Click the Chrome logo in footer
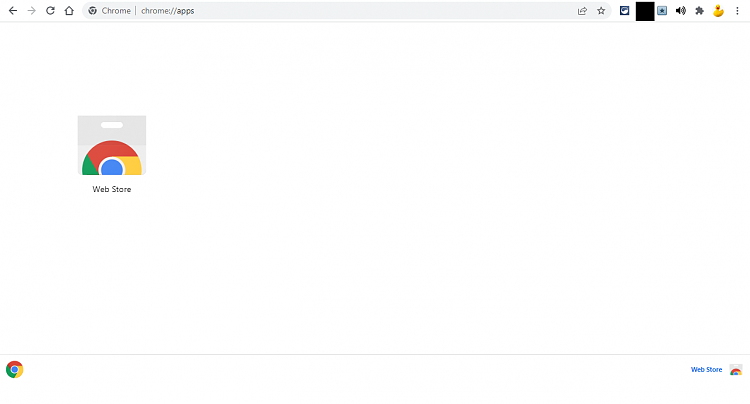This screenshot has width=750, height=404. pos(14,370)
